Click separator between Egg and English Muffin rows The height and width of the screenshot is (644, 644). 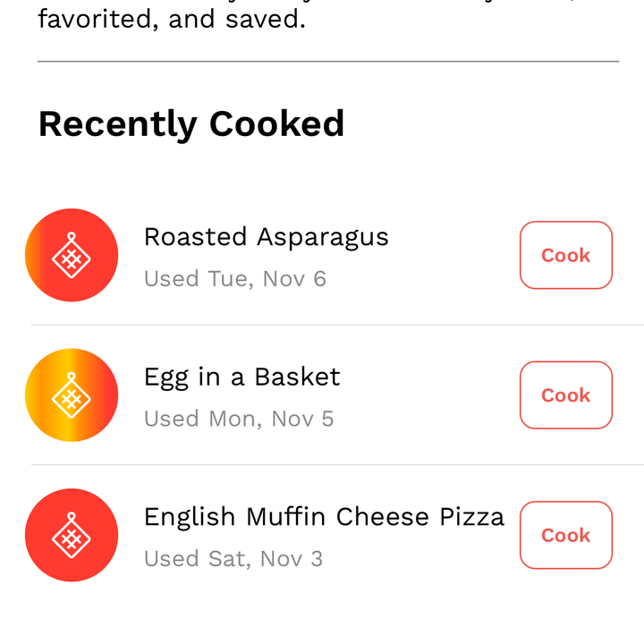coord(337,465)
